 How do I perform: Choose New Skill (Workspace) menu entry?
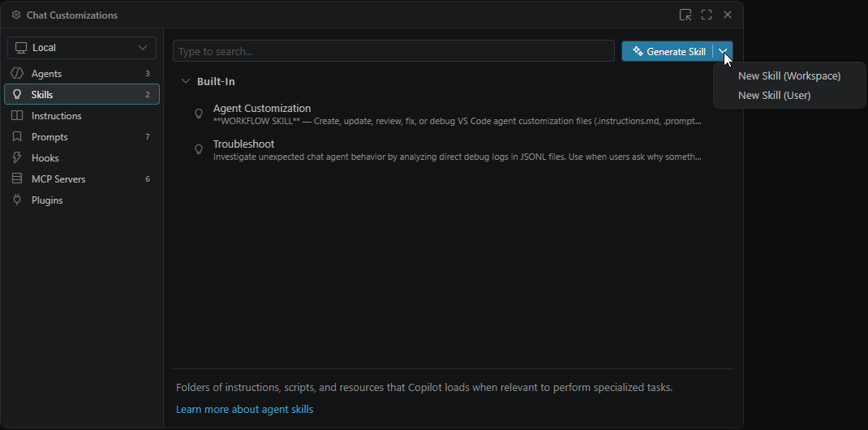pyautogui.click(x=789, y=76)
